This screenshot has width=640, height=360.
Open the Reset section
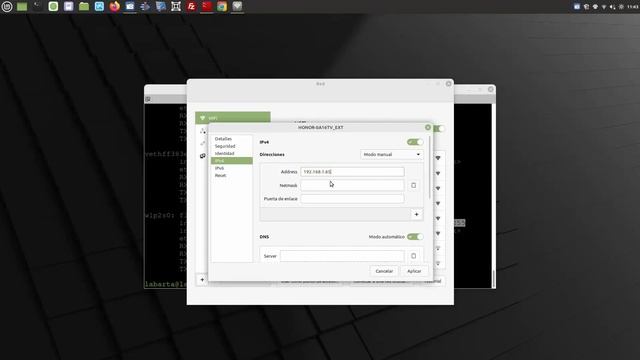point(231,176)
